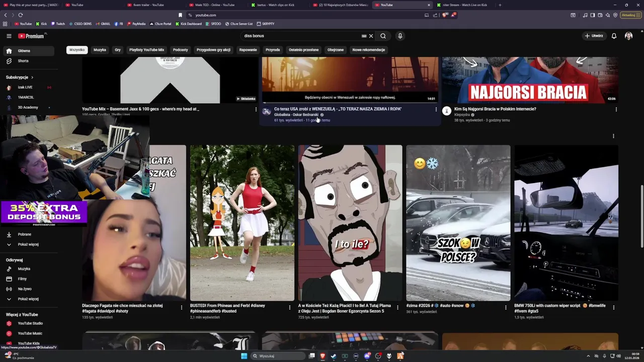The height and width of the screenshot is (362, 644).
Task: Open the Klepsydra channel avatar
Action: tap(446, 111)
